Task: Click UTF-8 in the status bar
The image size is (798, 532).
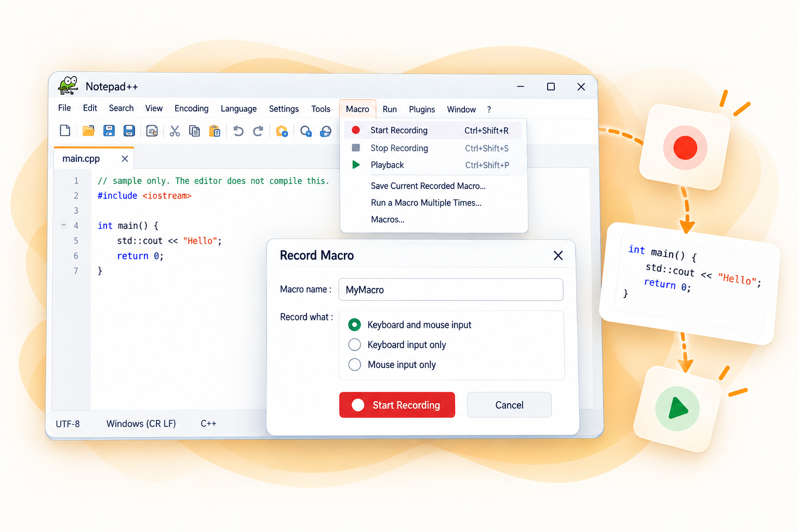Action: [x=68, y=424]
